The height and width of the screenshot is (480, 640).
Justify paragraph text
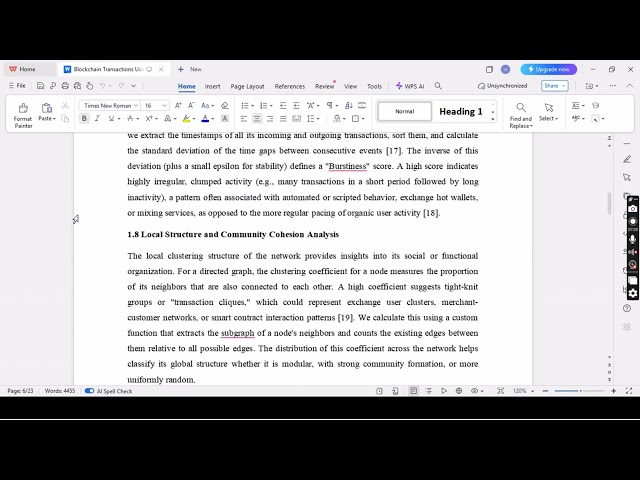[x=283, y=119]
